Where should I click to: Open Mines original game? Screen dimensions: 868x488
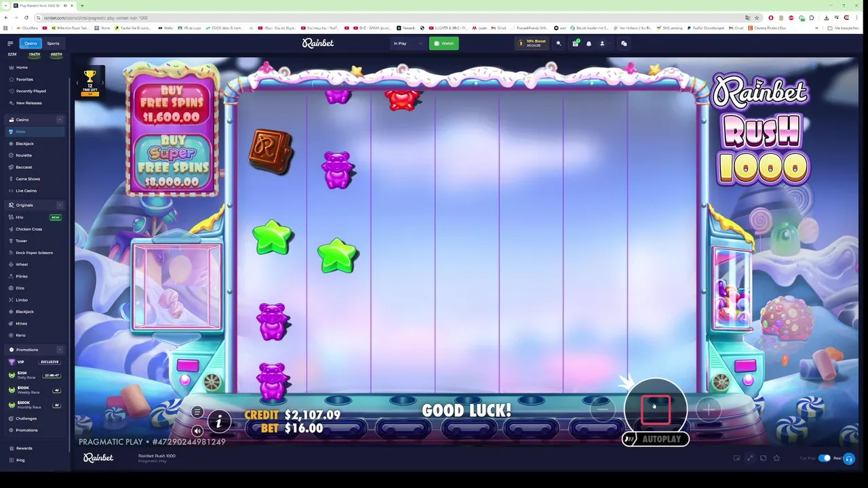tap(22, 324)
